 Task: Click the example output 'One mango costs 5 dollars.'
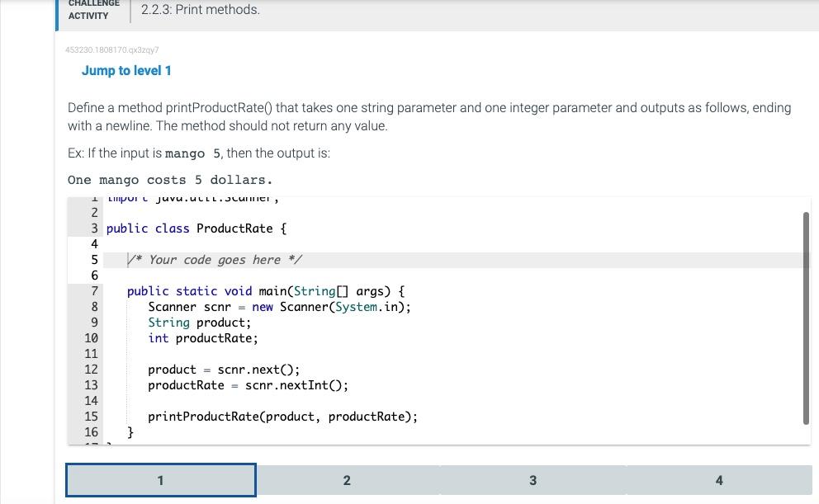pyautogui.click(x=170, y=180)
